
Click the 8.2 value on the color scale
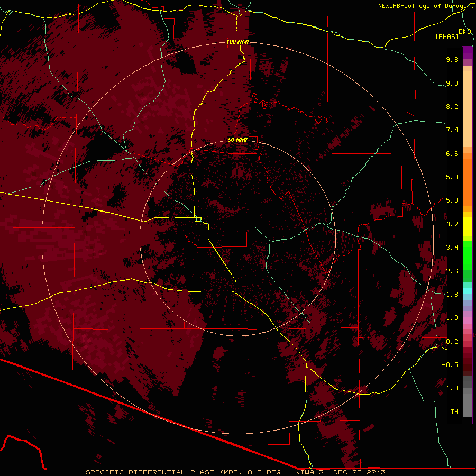[x=452, y=106]
